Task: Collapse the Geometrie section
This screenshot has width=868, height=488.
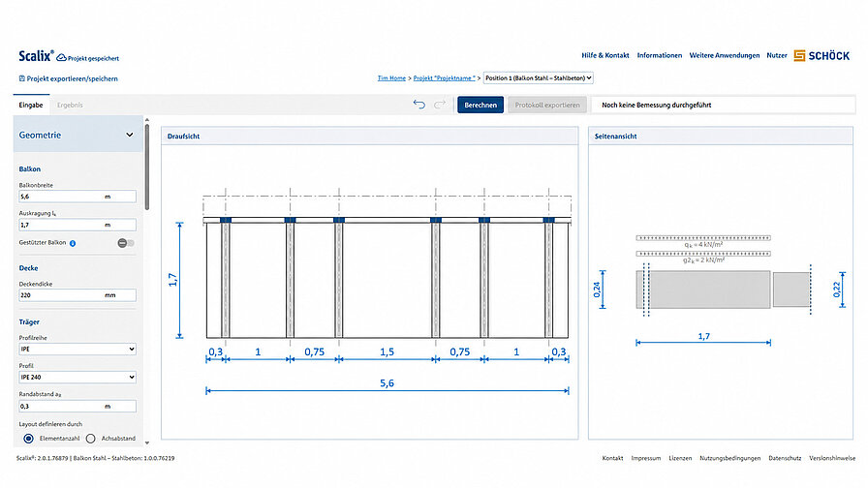Action: 130,135
